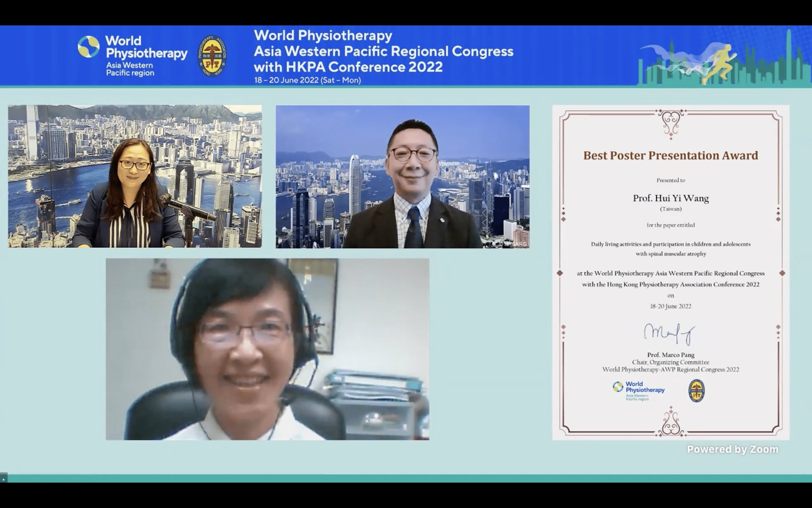812x508 pixels.
Task: Click the date "18 – 20 June 2022 (Sat – Mon)"
Action: pyautogui.click(x=307, y=80)
